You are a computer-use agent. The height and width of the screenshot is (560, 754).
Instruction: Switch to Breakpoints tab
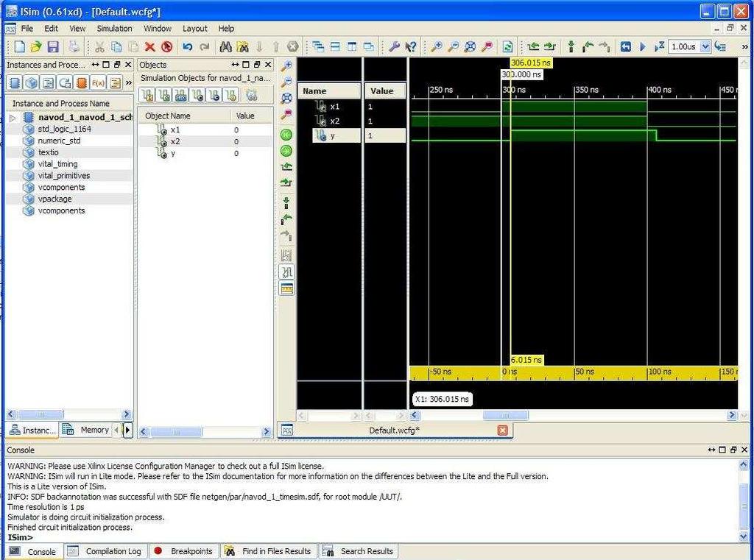tap(183, 551)
